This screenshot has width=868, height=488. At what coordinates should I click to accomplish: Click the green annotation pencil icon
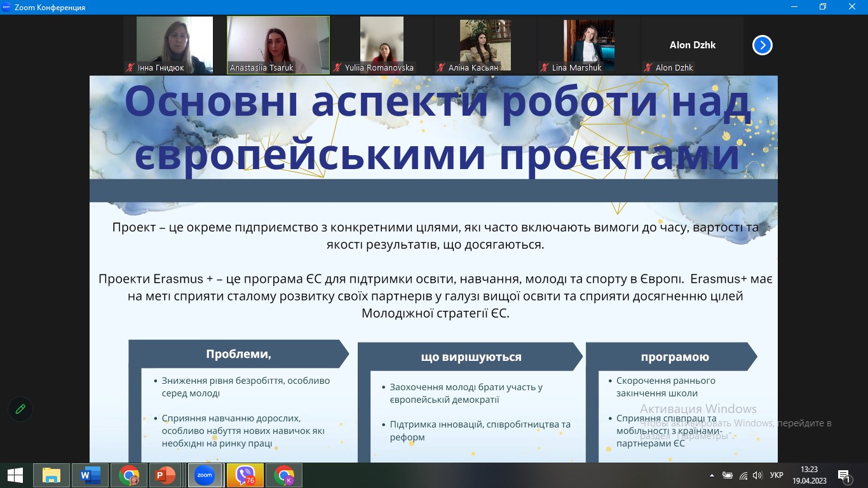click(x=20, y=409)
